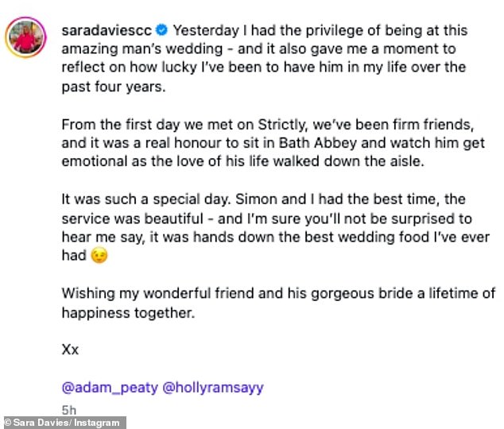Click the 'Sara Davies/ Instagram' photo credit

pos(62,423)
